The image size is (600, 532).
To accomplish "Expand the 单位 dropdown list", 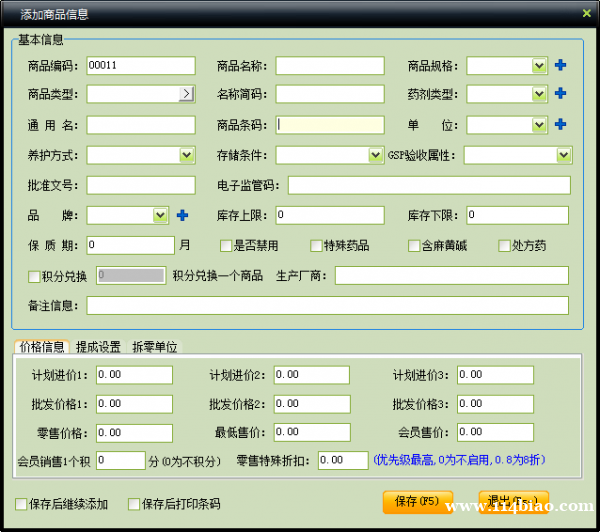I will (539, 125).
